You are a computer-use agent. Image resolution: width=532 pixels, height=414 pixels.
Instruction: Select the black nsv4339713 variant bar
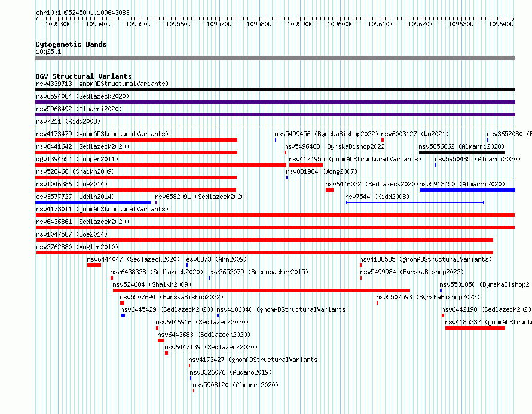(x=275, y=90)
